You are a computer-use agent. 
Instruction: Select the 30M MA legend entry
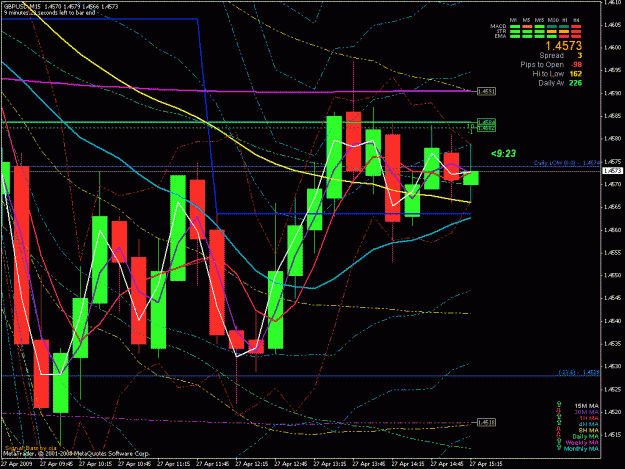pyautogui.click(x=587, y=412)
